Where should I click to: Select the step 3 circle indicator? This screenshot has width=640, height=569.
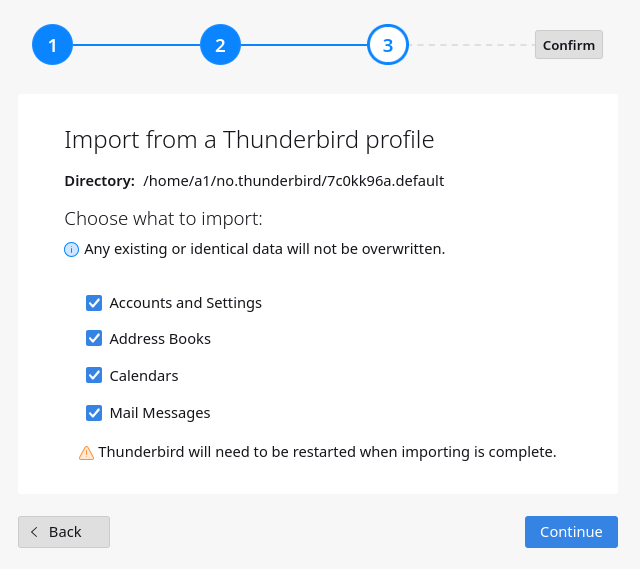tap(388, 44)
